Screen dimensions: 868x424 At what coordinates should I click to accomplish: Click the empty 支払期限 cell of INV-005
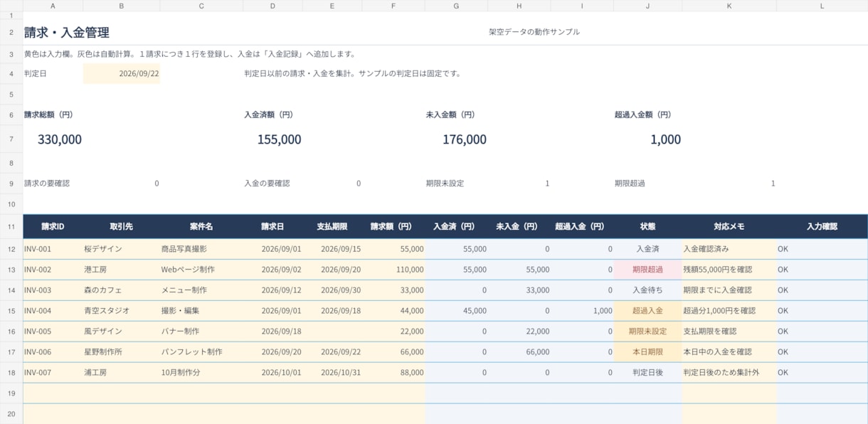[x=332, y=332]
